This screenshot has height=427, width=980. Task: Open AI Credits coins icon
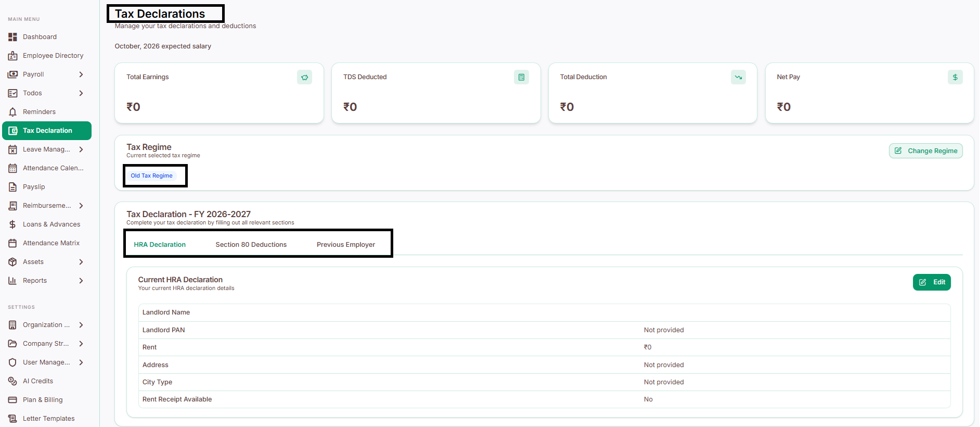[12, 381]
